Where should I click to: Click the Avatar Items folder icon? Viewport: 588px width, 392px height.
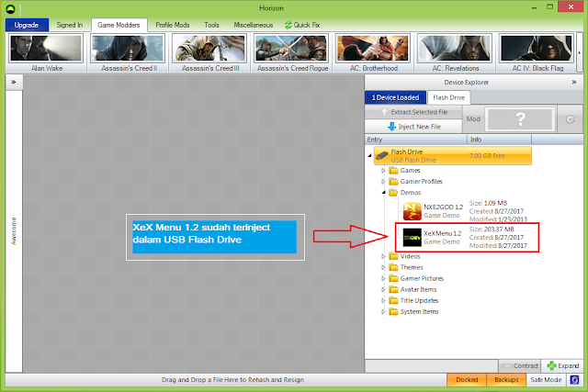(x=393, y=290)
